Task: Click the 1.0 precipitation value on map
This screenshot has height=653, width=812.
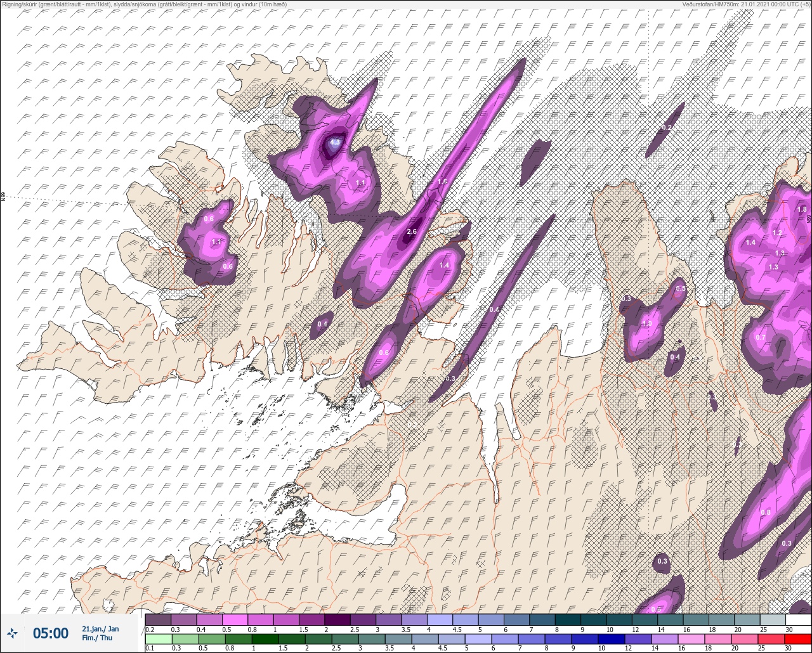Action: point(646,324)
